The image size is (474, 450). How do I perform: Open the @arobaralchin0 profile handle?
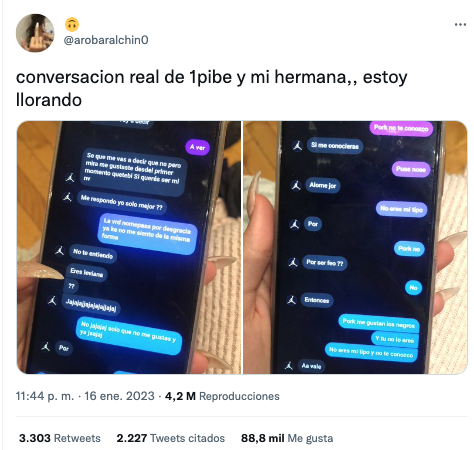[x=106, y=40]
